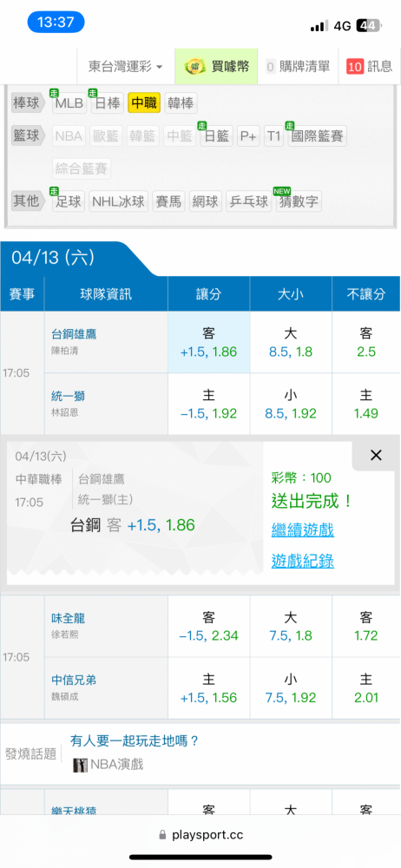
Task: Pick 客 2.5 moneyline for 台鋼雄鷹
Action: [366, 343]
